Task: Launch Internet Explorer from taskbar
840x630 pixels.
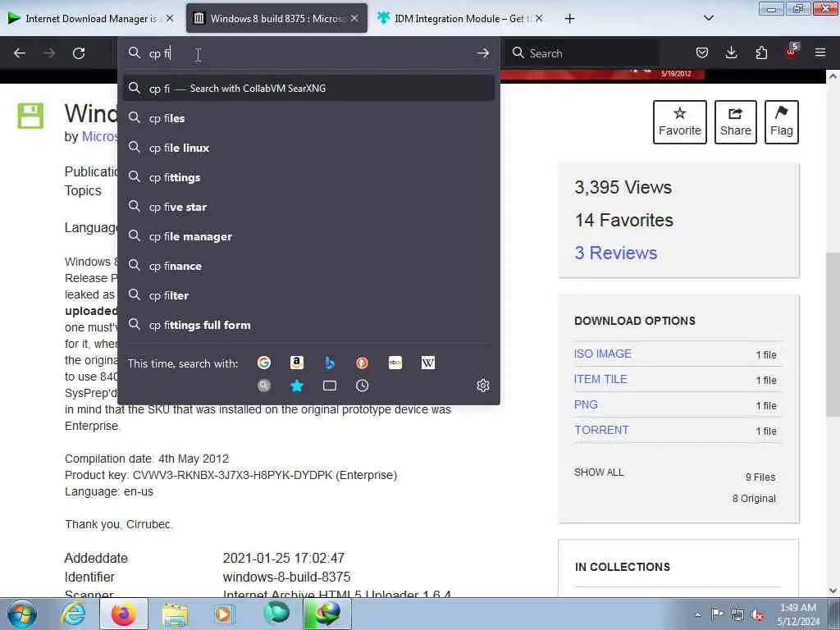Action: 74,614
